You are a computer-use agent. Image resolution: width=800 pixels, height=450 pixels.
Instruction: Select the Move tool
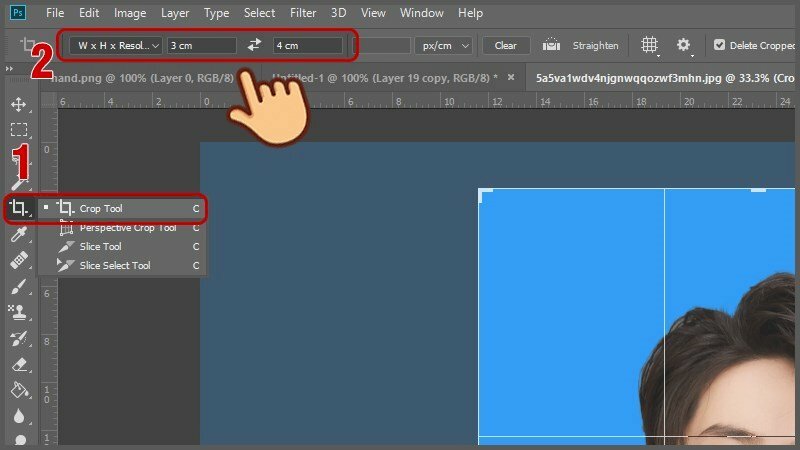tap(18, 105)
